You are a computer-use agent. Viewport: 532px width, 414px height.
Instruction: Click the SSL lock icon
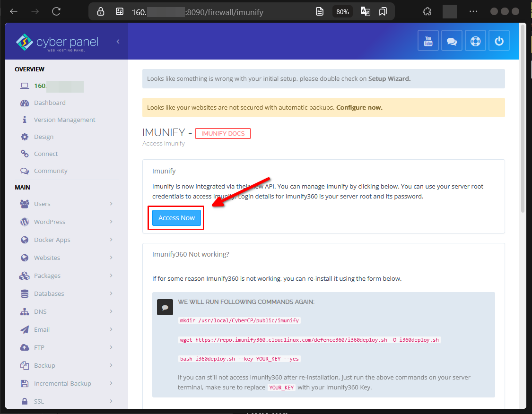click(25, 401)
